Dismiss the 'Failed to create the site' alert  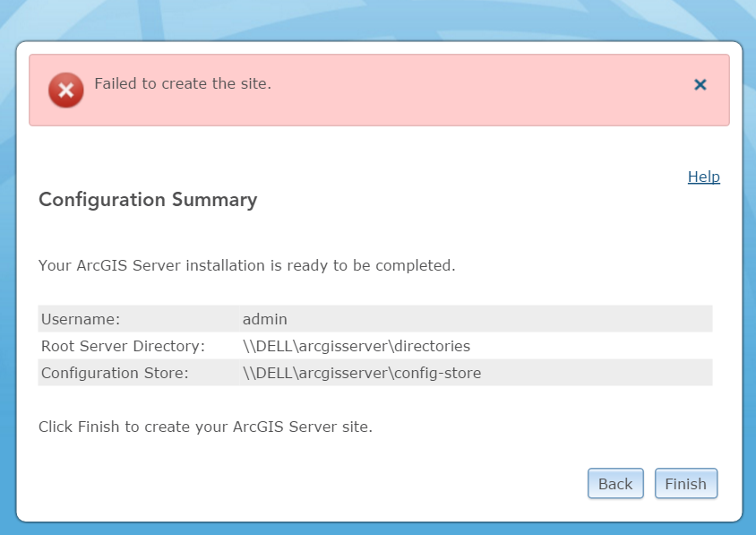click(700, 85)
